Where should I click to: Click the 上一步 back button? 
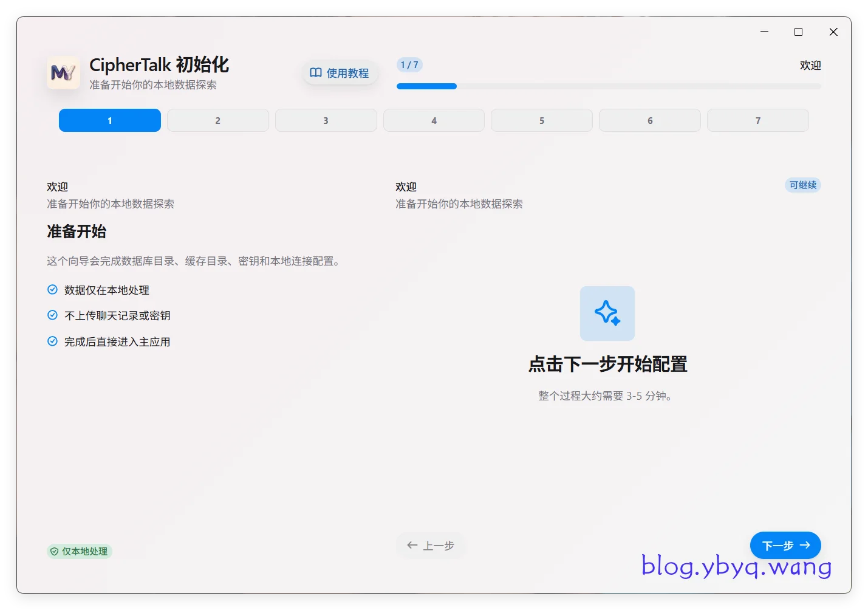[431, 546]
